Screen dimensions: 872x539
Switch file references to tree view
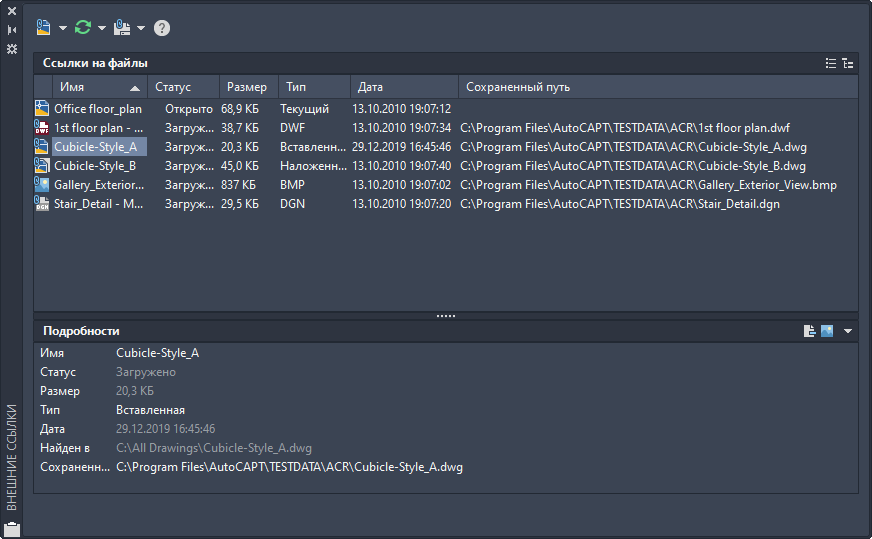coord(847,63)
